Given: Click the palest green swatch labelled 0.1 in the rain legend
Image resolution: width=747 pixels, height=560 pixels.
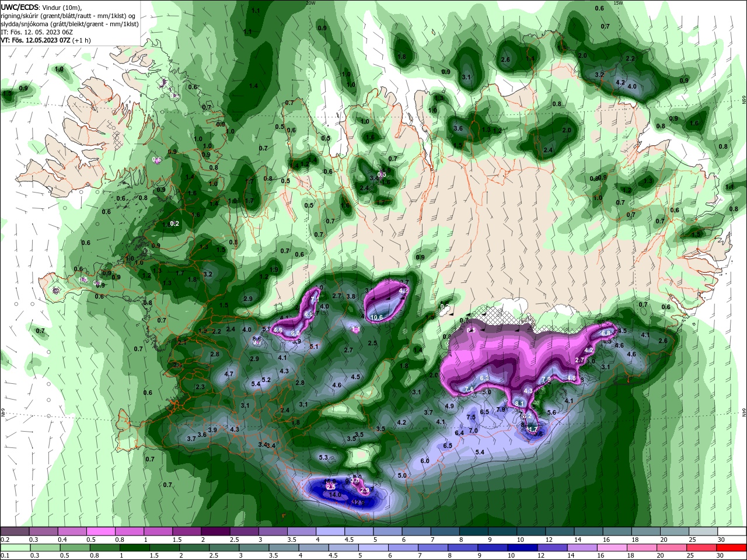Looking at the screenshot, I should [x=15, y=548].
